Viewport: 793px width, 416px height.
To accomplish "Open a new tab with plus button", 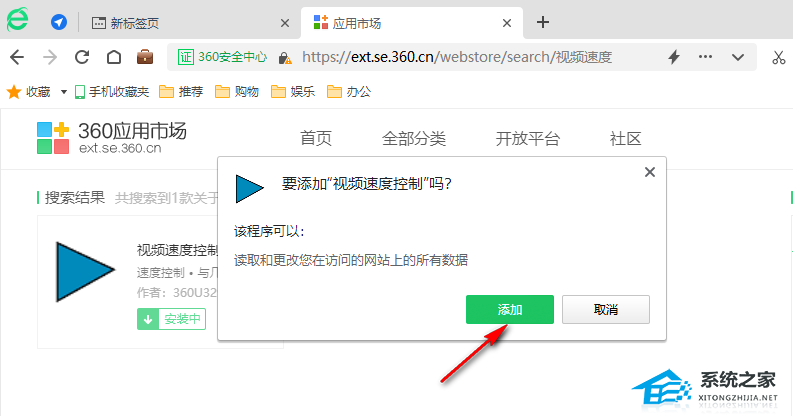I will click(543, 22).
